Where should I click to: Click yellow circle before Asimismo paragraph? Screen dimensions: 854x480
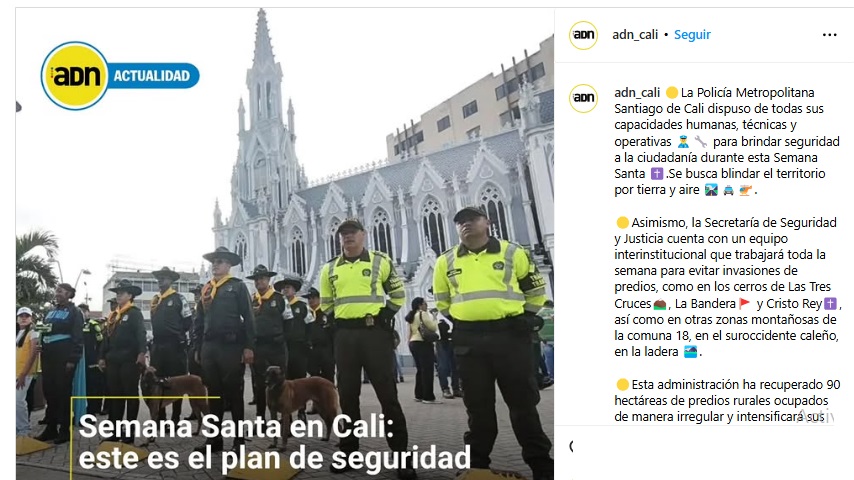click(623, 223)
